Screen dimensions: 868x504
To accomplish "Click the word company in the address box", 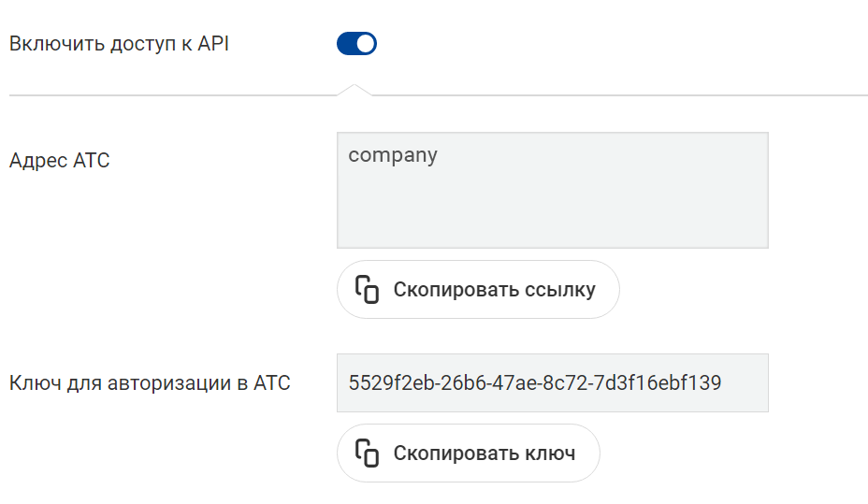I will pos(393,155).
